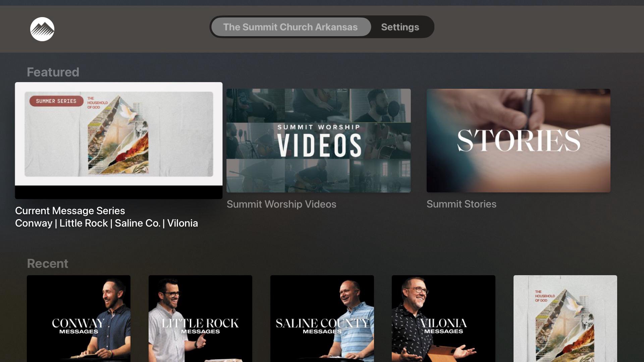This screenshot has width=644, height=362.
Task: Click the Recent section heading
Action: [x=47, y=263]
